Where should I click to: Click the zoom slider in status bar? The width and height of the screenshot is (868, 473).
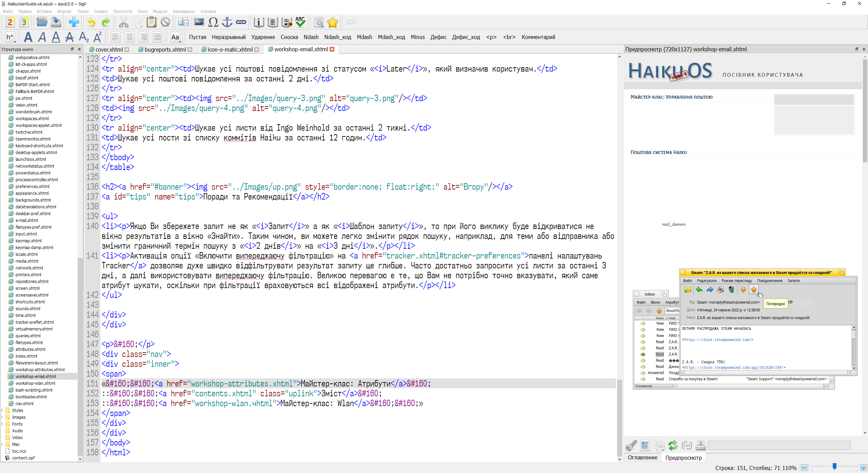pos(834,467)
